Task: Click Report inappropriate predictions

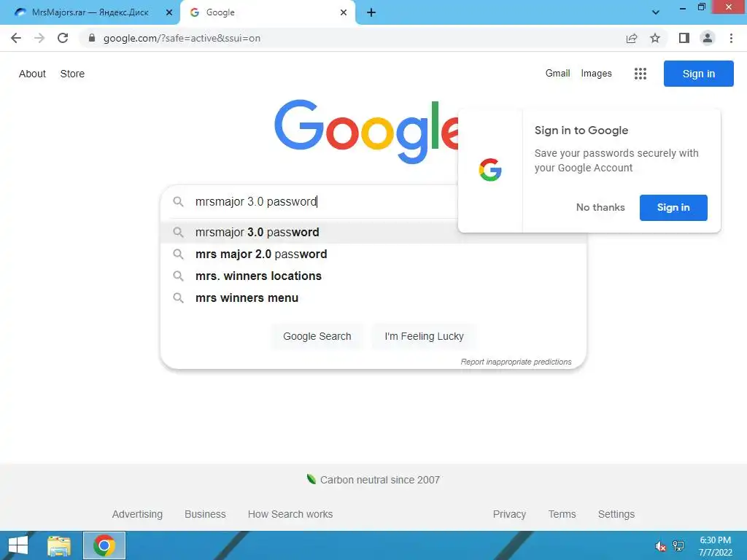Action: 516,362
